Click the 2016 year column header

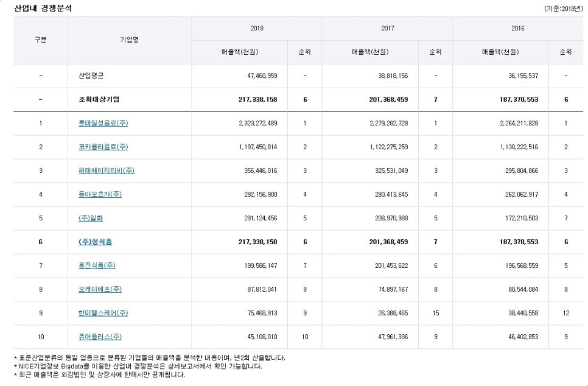[518, 28]
